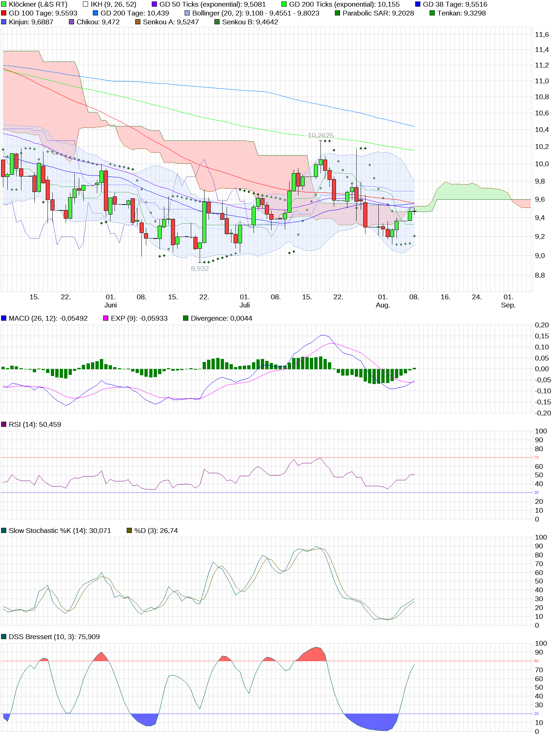The height and width of the screenshot is (739, 560).
Task: Click the olive %D (3) legend swatch
Action: [x=129, y=531]
